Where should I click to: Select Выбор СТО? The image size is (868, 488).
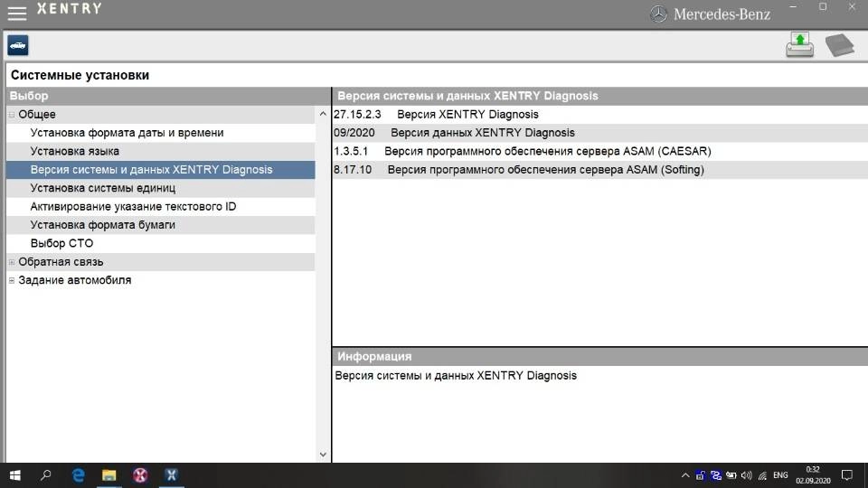click(161, 243)
